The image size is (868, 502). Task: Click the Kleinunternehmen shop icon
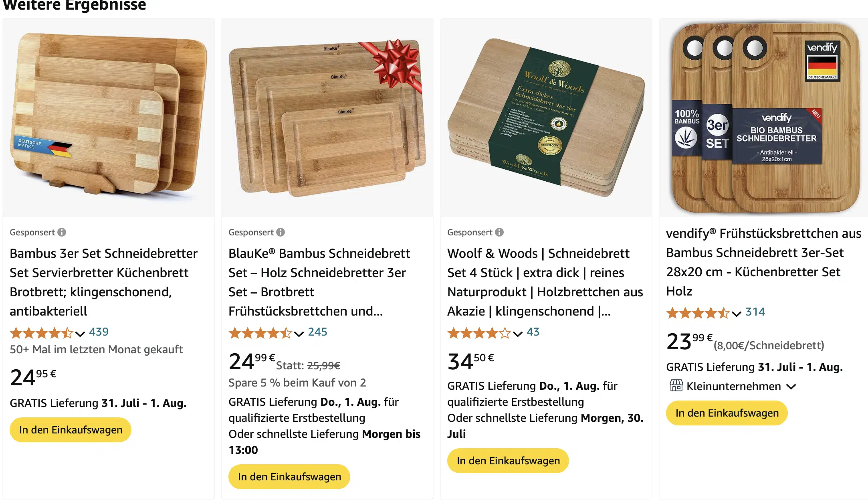point(676,386)
